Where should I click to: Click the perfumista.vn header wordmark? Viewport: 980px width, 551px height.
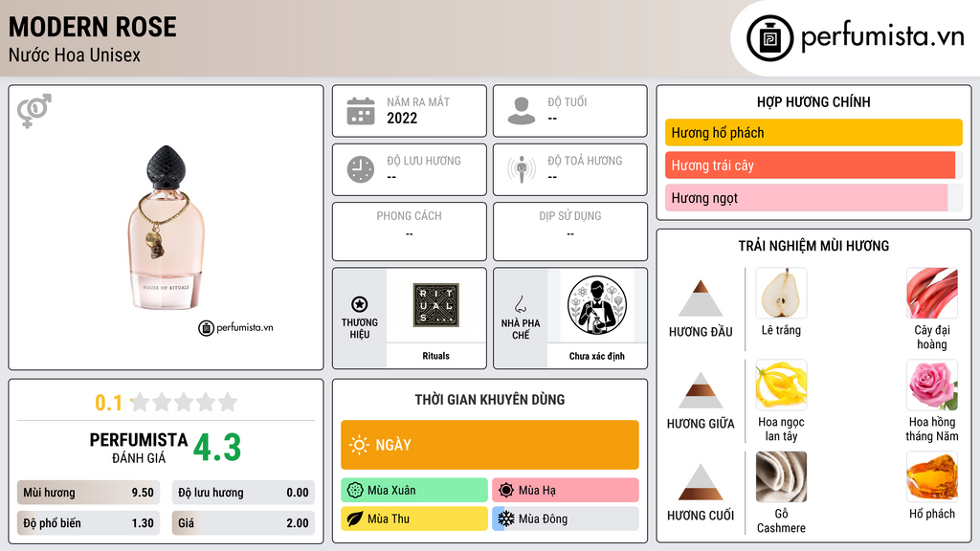(x=882, y=36)
